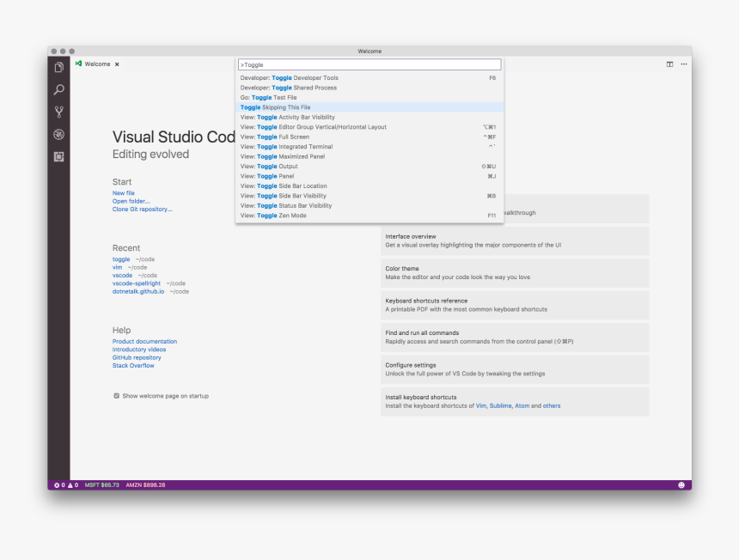Click the split editor icon
Screen dimensions: 739x560
(669, 64)
